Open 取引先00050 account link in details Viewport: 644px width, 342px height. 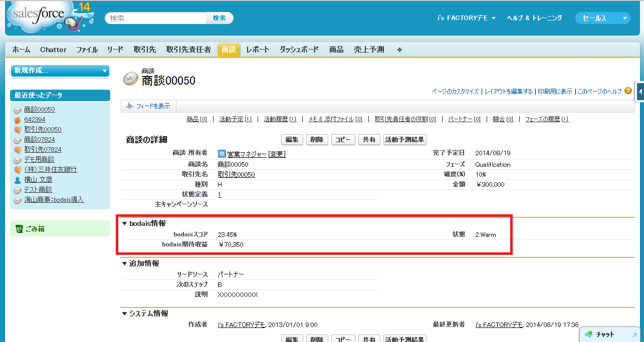pyautogui.click(x=236, y=174)
